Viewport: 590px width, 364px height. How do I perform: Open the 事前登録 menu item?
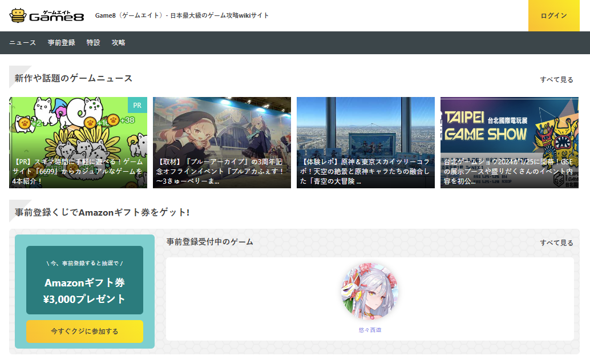tap(61, 43)
